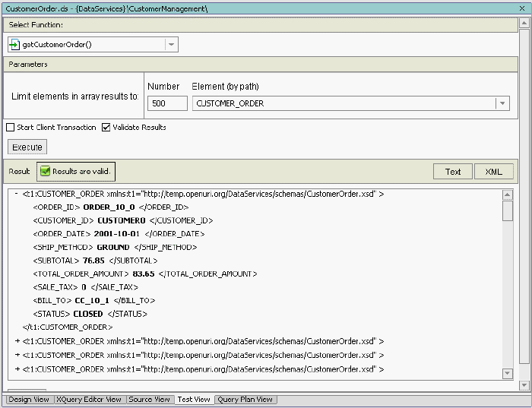Select the 76.85 subtotal value
The height and width of the screenshot is (408, 532).
[x=93, y=261]
